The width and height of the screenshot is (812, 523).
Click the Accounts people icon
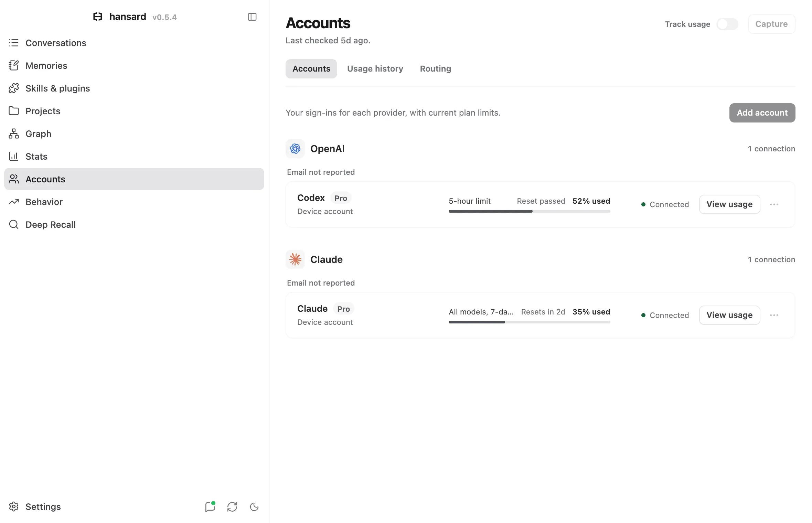point(14,179)
